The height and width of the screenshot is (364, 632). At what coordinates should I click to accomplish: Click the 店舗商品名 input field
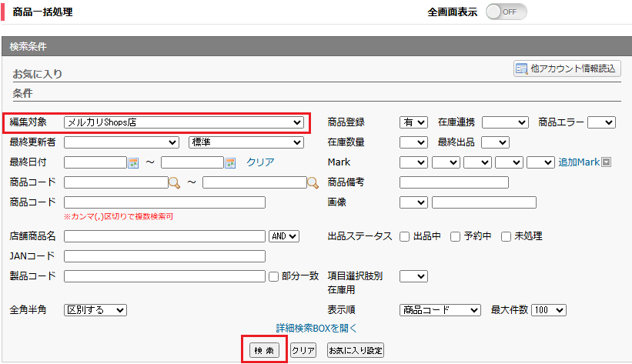pyautogui.click(x=165, y=236)
